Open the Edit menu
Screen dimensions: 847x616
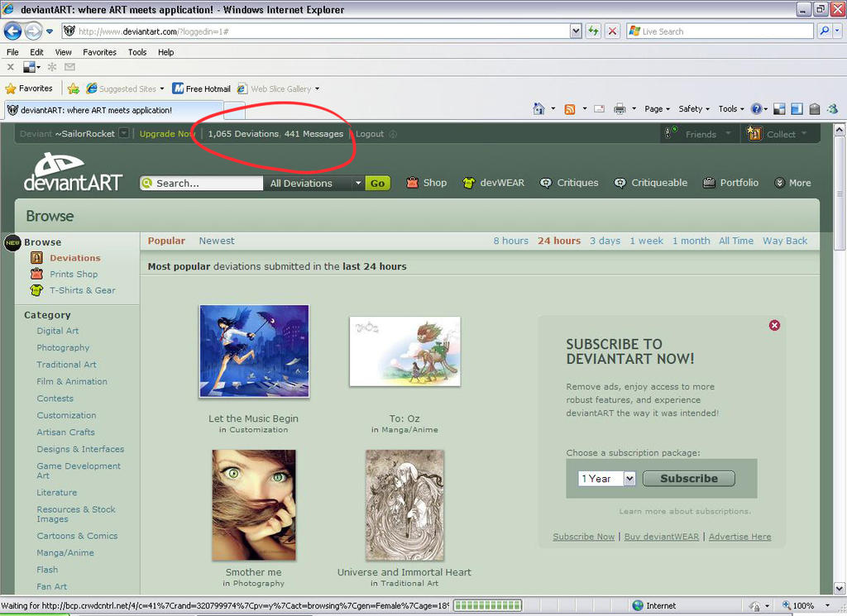[x=36, y=52]
